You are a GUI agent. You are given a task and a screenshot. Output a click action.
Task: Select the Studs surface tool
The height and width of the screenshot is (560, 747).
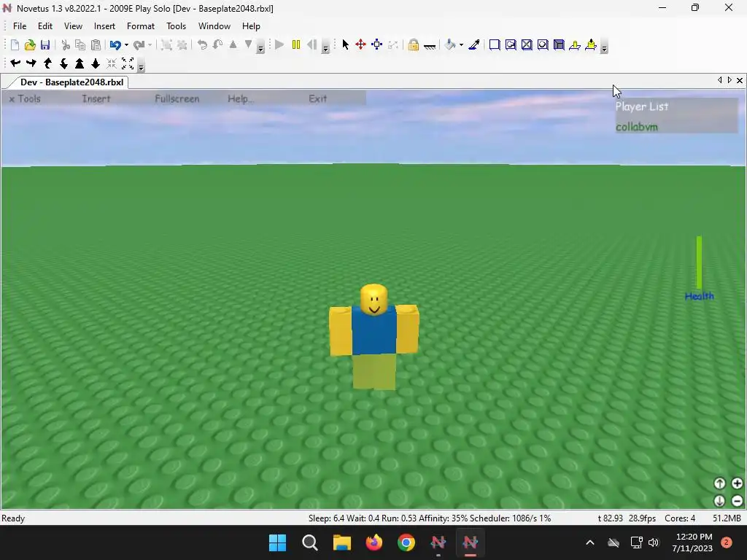tap(543, 44)
